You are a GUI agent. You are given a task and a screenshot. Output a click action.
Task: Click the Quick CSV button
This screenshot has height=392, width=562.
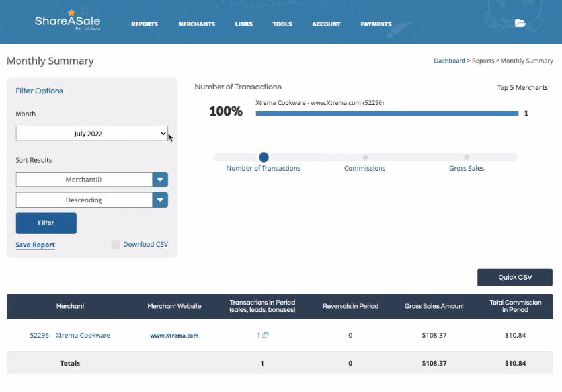[514, 278]
